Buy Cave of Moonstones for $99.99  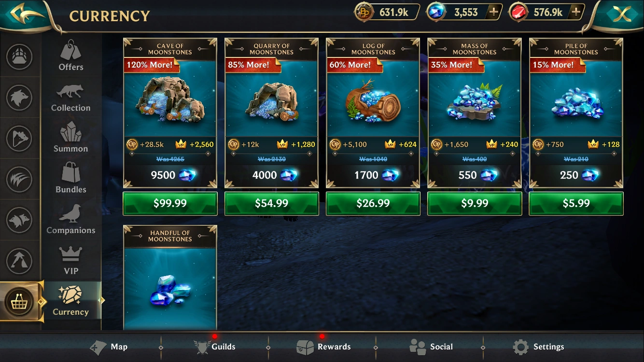pyautogui.click(x=170, y=203)
